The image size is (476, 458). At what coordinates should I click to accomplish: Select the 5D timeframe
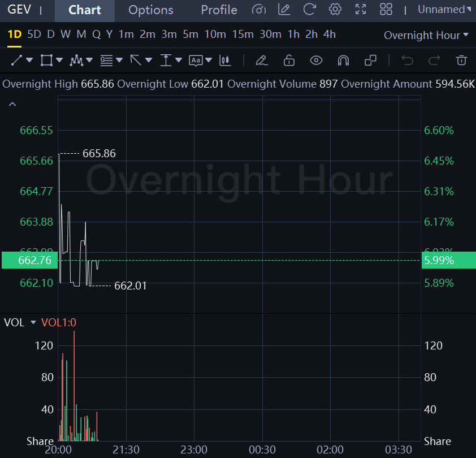coord(34,34)
